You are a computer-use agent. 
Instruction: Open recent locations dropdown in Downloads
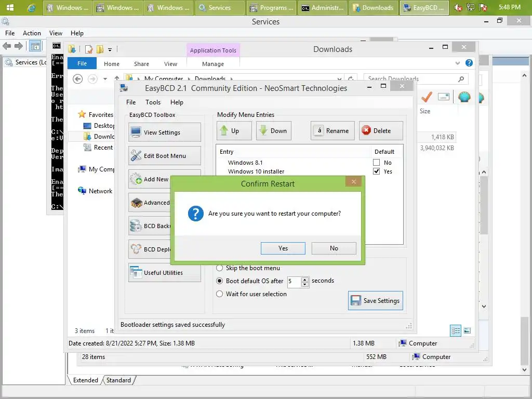click(x=105, y=79)
